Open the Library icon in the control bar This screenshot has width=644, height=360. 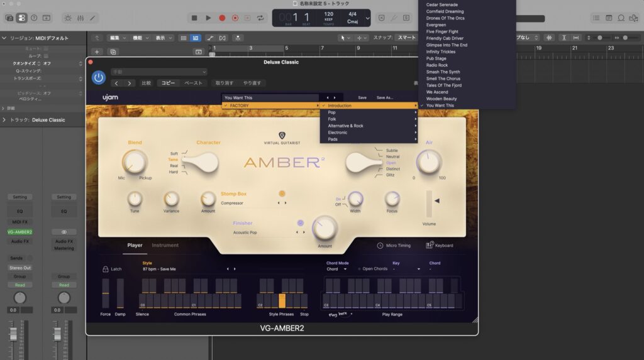pos(9,18)
